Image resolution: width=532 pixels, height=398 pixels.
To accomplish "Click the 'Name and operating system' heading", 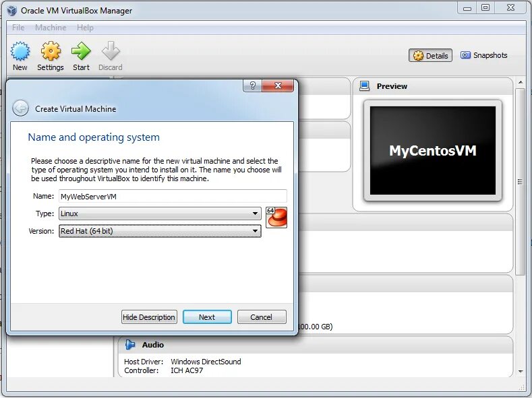I will 94,137.
